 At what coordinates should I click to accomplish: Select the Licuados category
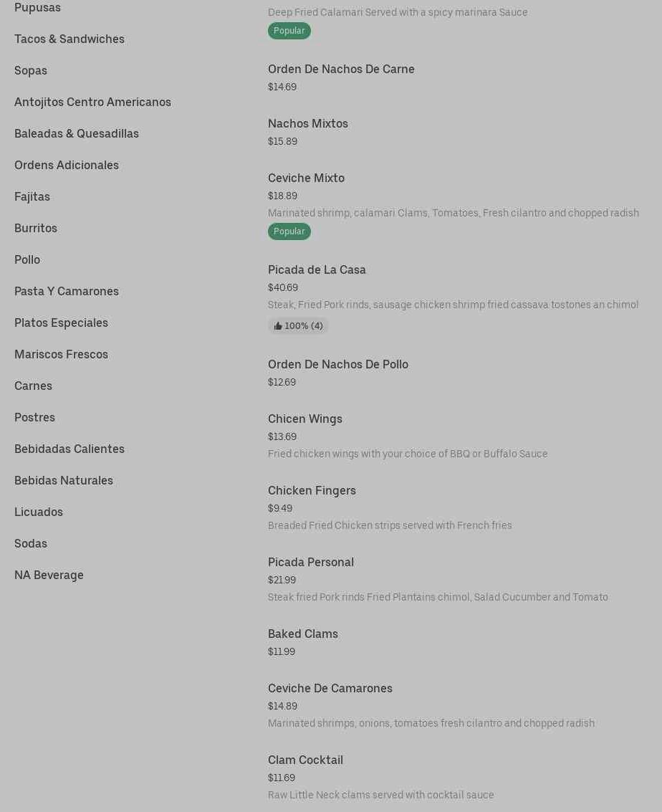click(x=39, y=512)
